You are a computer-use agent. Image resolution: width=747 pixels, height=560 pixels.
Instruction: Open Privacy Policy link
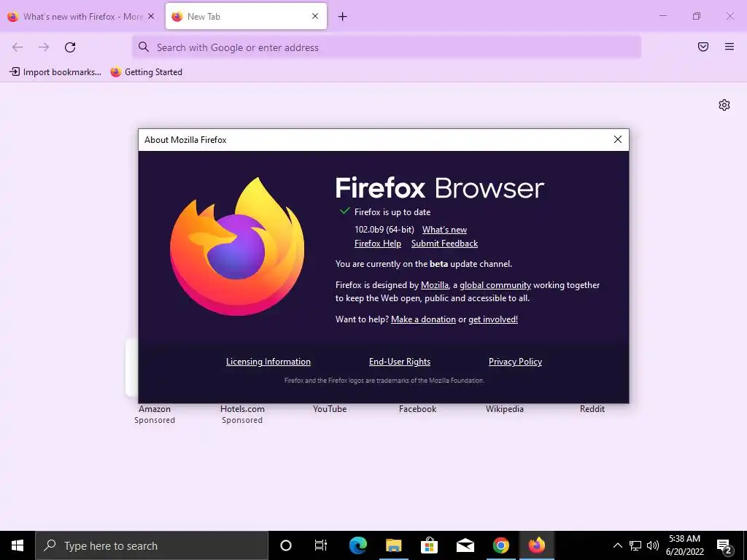pyautogui.click(x=516, y=362)
